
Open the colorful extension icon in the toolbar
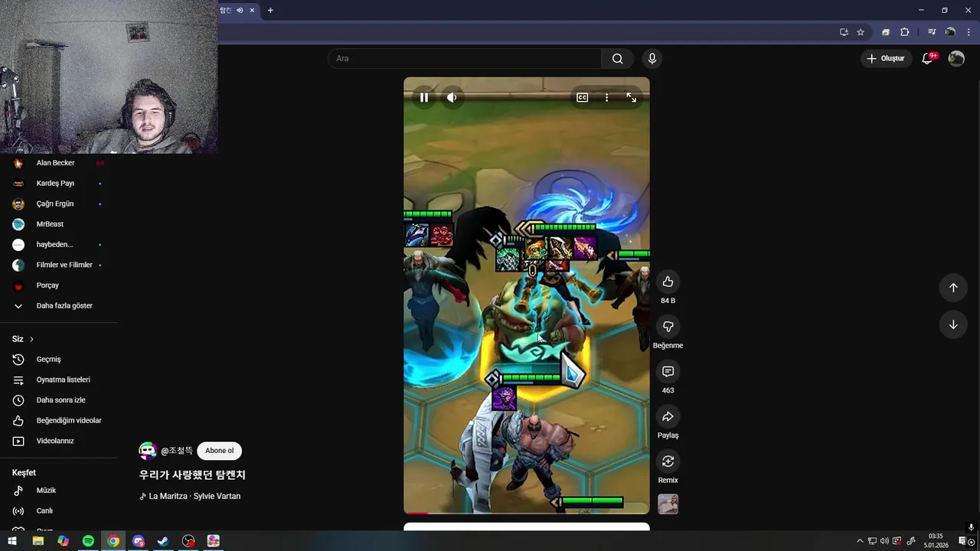[x=886, y=32]
